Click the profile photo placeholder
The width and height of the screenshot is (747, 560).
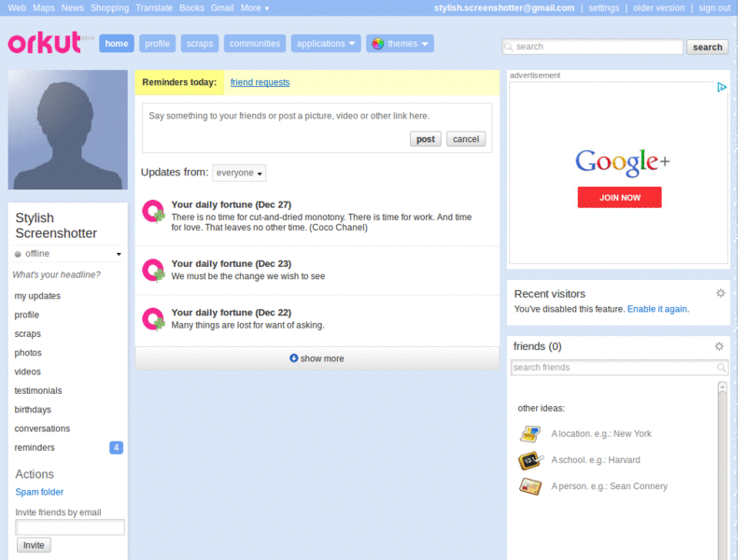67,130
